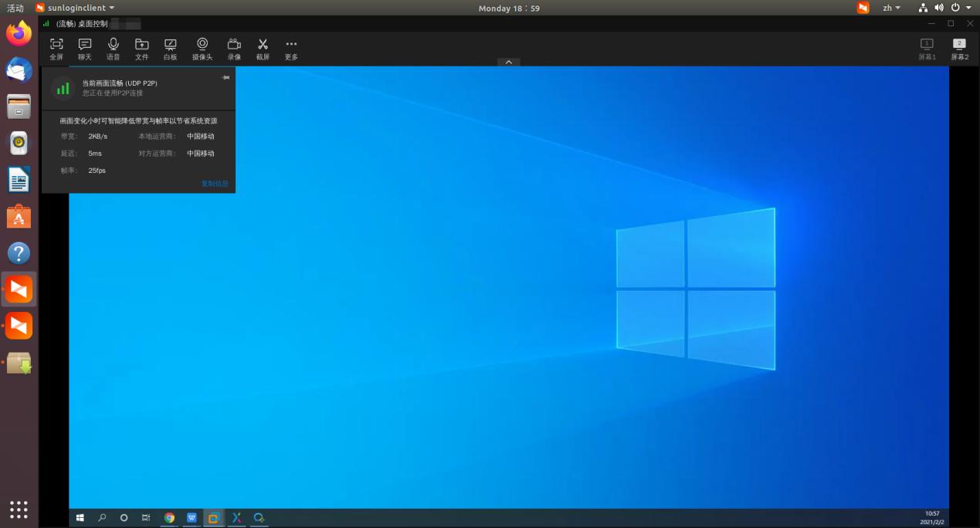
Task: Take a 截屏 screenshot with the scissors icon
Action: tap(263, 49)
